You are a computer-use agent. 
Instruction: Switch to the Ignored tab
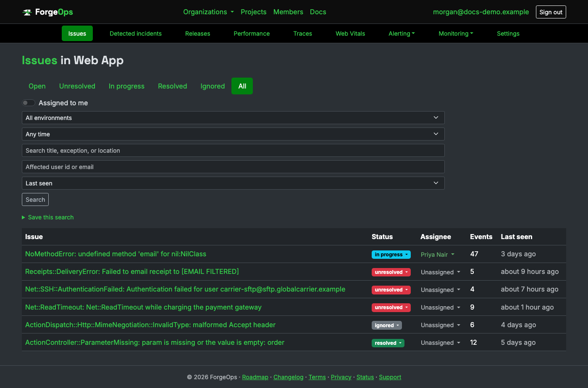click(213, 86)
